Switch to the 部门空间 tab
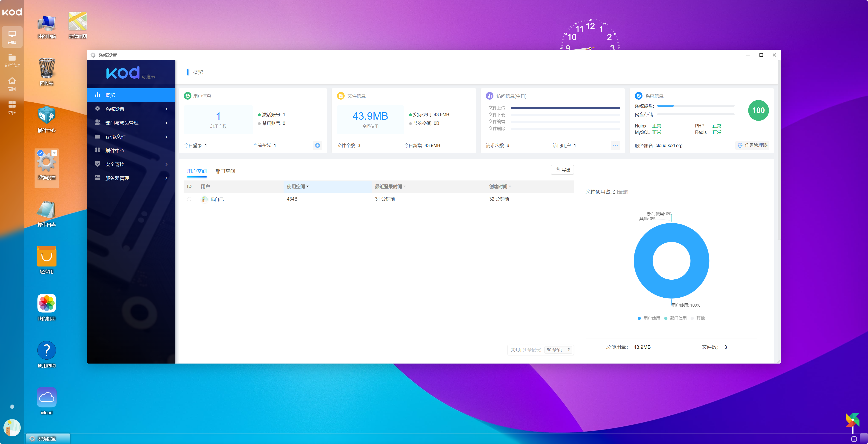The image size is (868, 444). point(225,171)
